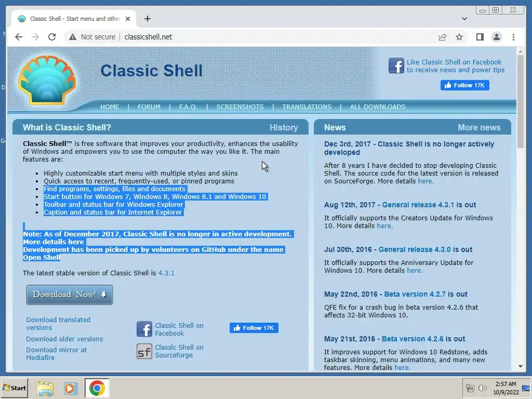Share this page via the share icon
Screen dimensions: 532x399
click(x=443, y=37)
